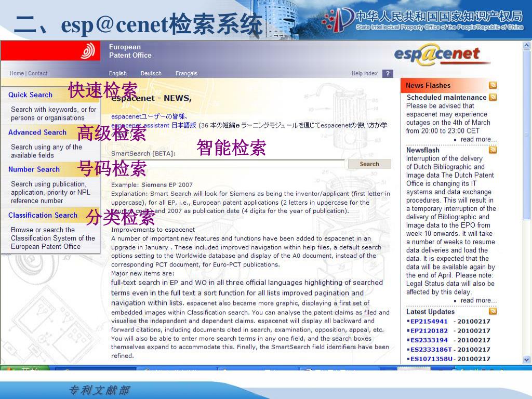Click the 'Latest Updates' heading
The image size is (532, 399).
(430, 312)
